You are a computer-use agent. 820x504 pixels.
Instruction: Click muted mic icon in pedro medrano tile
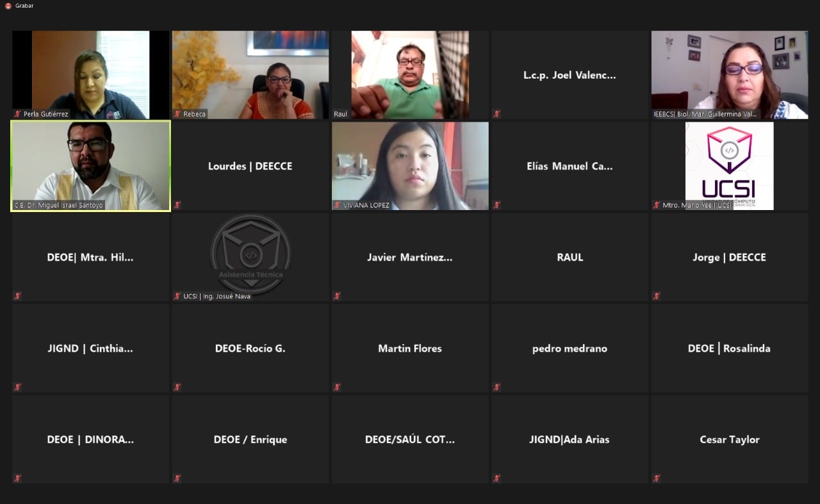click(496, 387)
